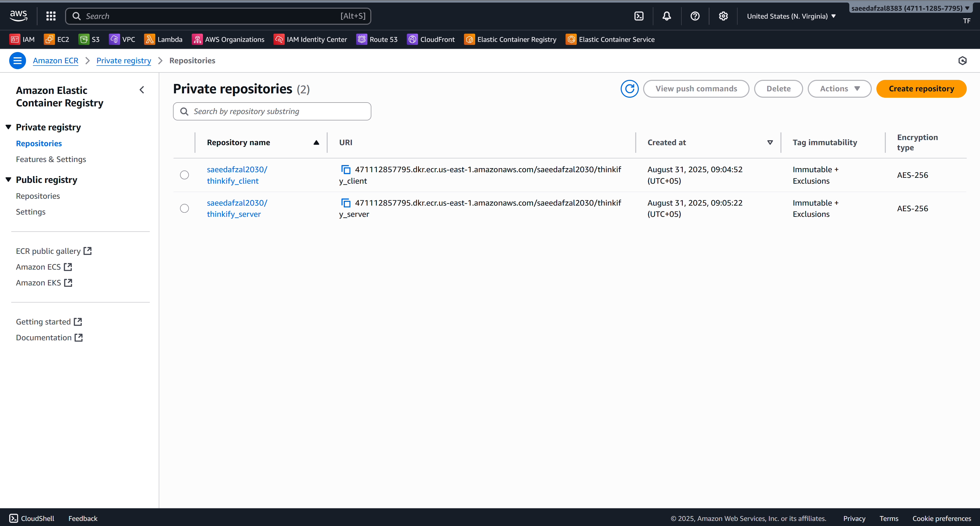Open the CloudFront favorite shortcut
Screen dimensions: 980x526
(431, 39)
